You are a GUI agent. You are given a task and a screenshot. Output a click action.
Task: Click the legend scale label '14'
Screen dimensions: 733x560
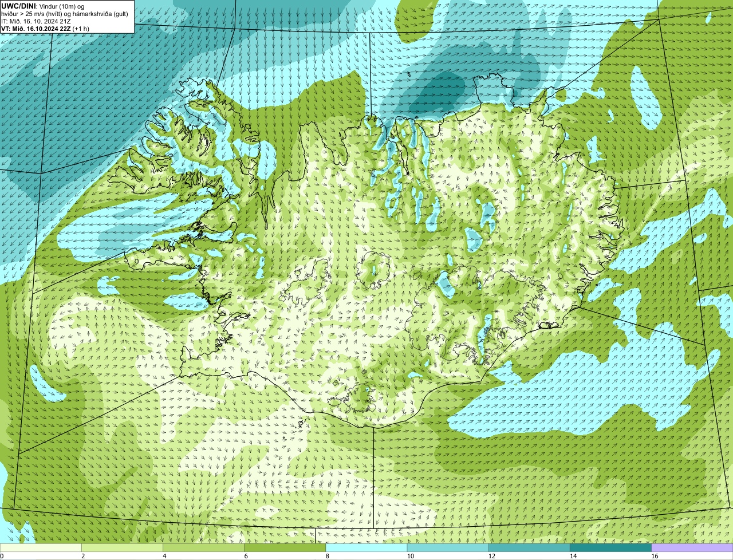click(x=573, y=556)
